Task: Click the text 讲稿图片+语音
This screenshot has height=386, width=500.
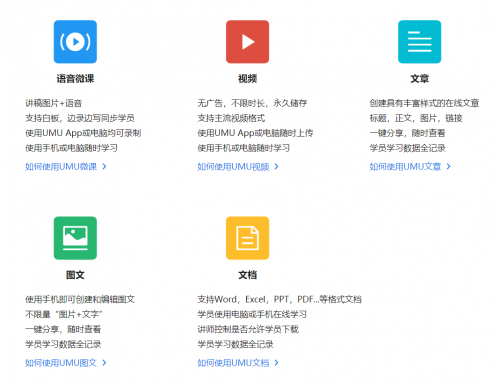Action: coord(53,103)
